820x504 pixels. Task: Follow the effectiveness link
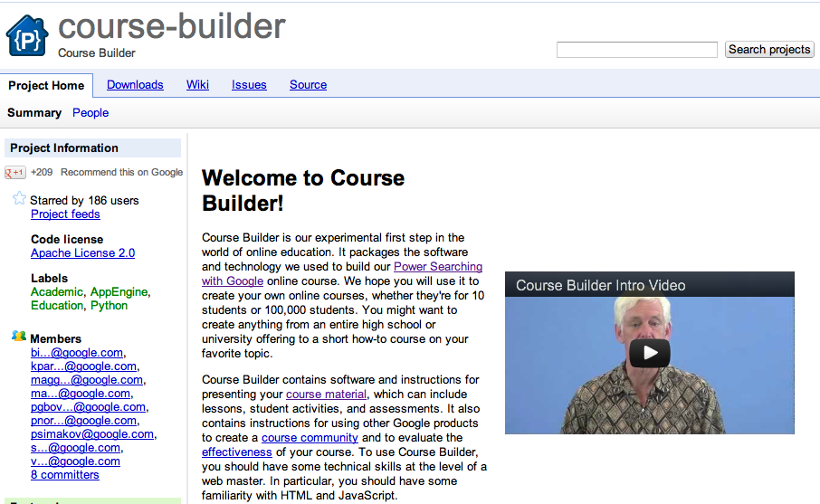[x=237, y=452]
